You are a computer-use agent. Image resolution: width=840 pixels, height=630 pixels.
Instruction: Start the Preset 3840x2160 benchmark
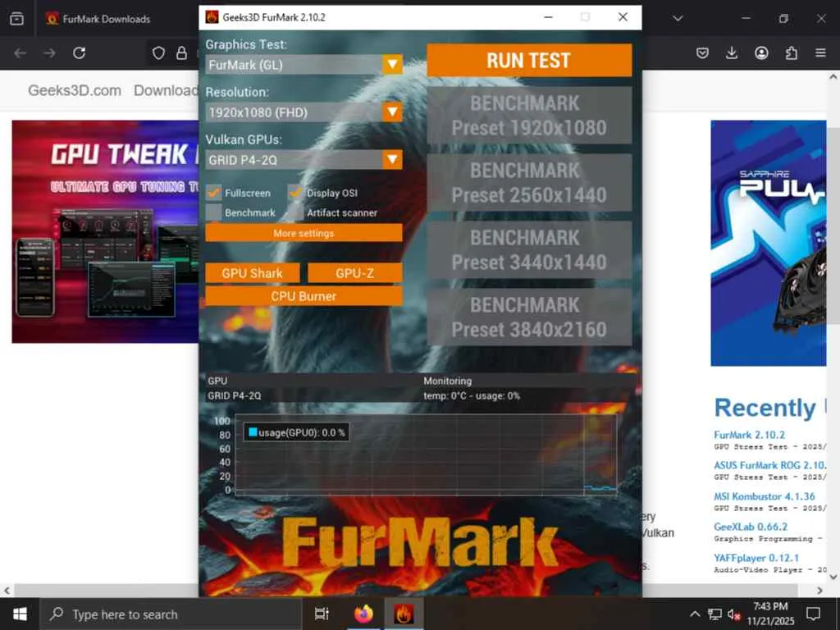529,317
